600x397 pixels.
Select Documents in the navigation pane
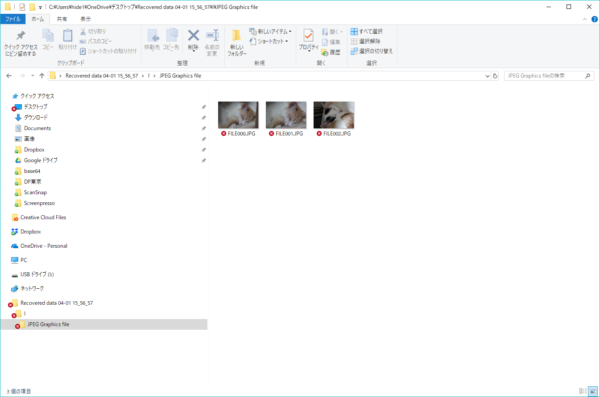coord(33,128)
